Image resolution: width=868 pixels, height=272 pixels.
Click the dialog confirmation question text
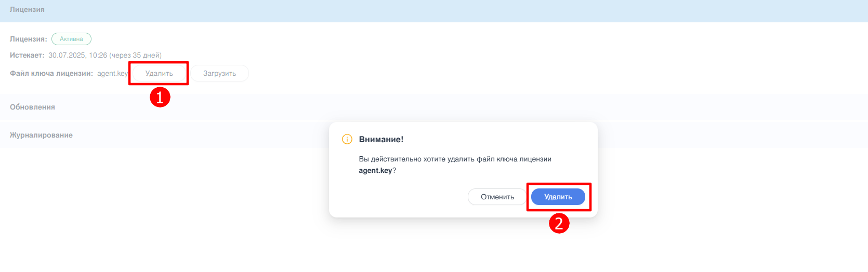coord(455,159)
